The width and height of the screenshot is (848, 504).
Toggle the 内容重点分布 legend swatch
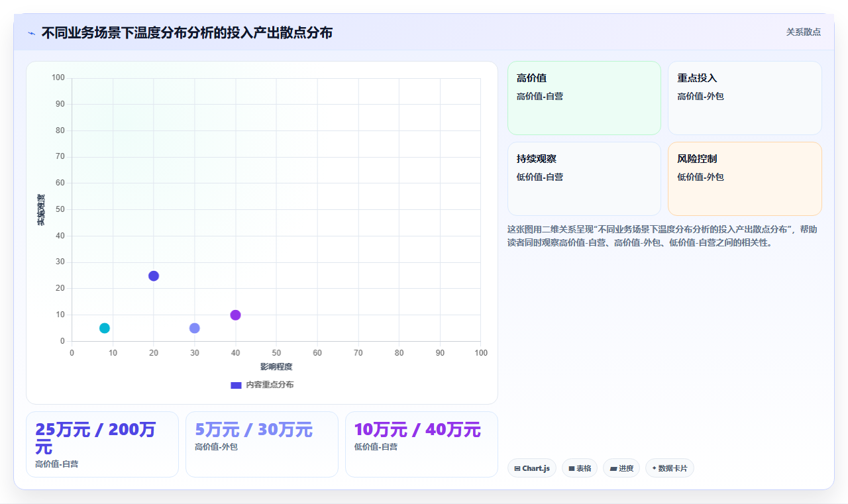click(236, 385)
